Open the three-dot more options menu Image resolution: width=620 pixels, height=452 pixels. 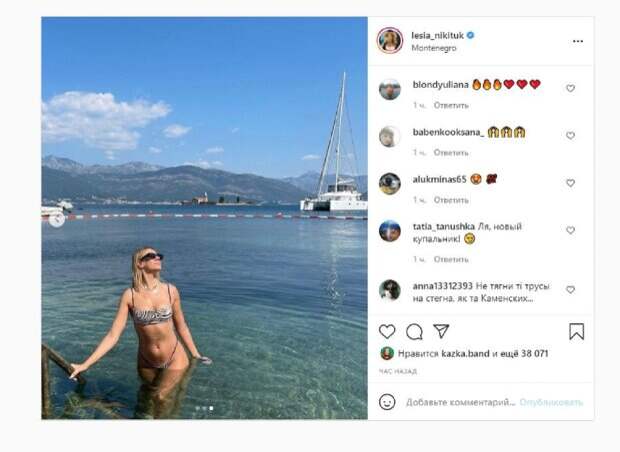[x=578, y=41]
